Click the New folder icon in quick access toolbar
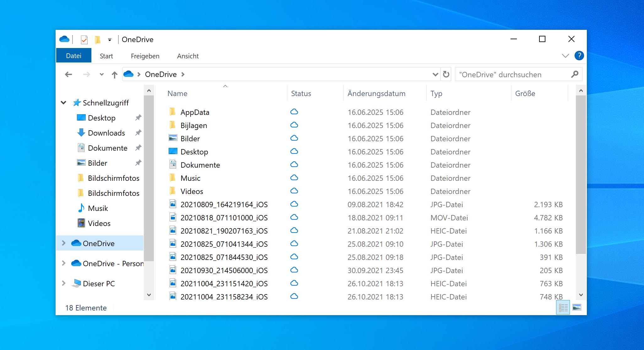The height and width of the screenshot is (350, 644). [x=98, y=40]
